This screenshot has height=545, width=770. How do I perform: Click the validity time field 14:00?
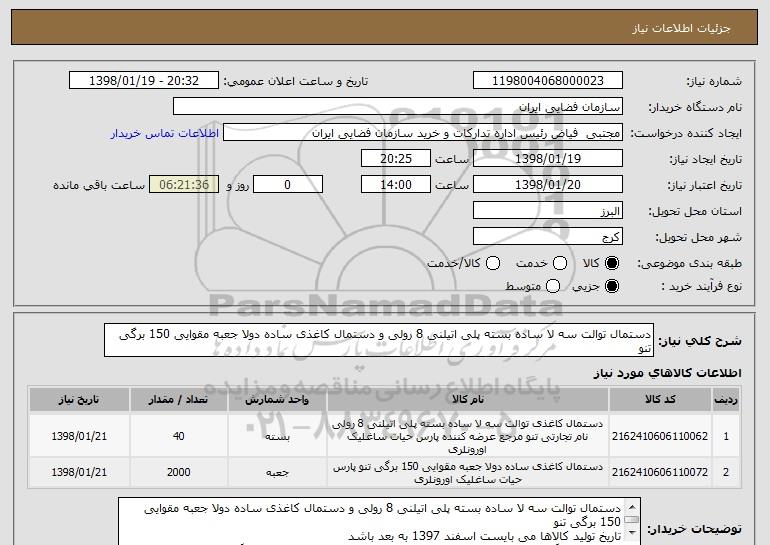click(x=396, y=185)
